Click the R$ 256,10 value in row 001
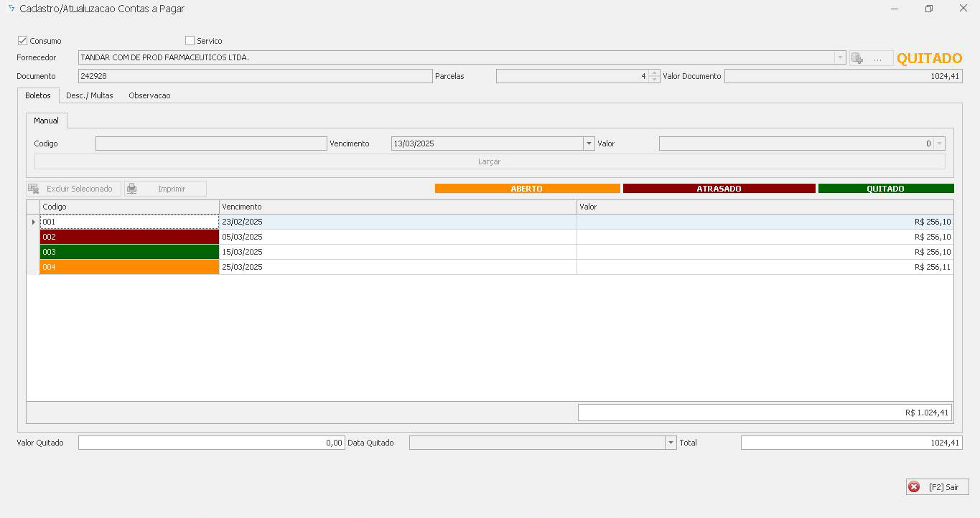The height and width of the screenshot is (518, 980). [933, 222]
